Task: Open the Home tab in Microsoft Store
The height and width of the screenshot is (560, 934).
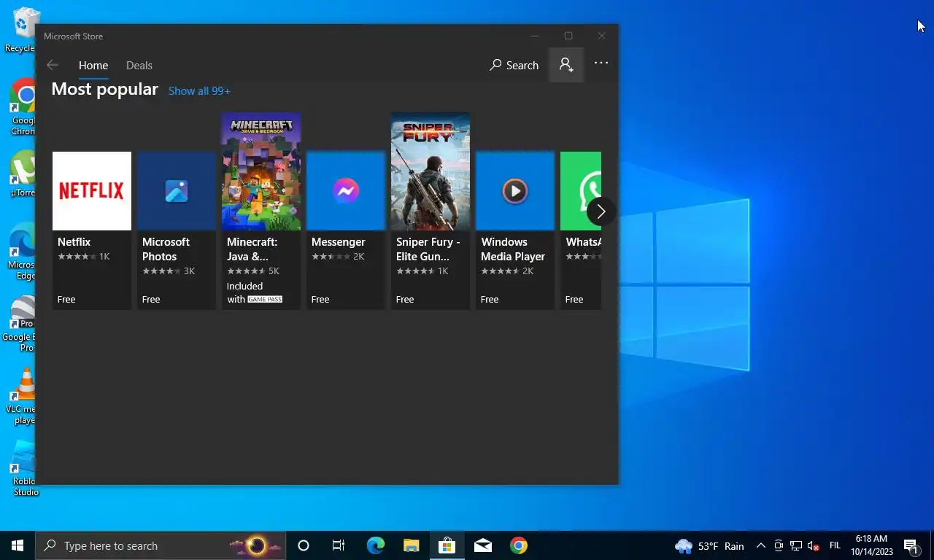Action: click(93, 65)
